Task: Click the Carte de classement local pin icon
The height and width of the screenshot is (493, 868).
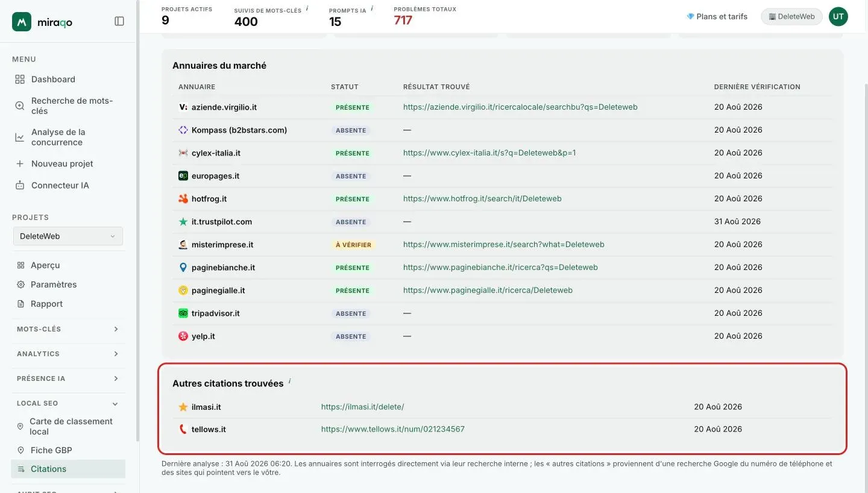Action: [19, 427]
